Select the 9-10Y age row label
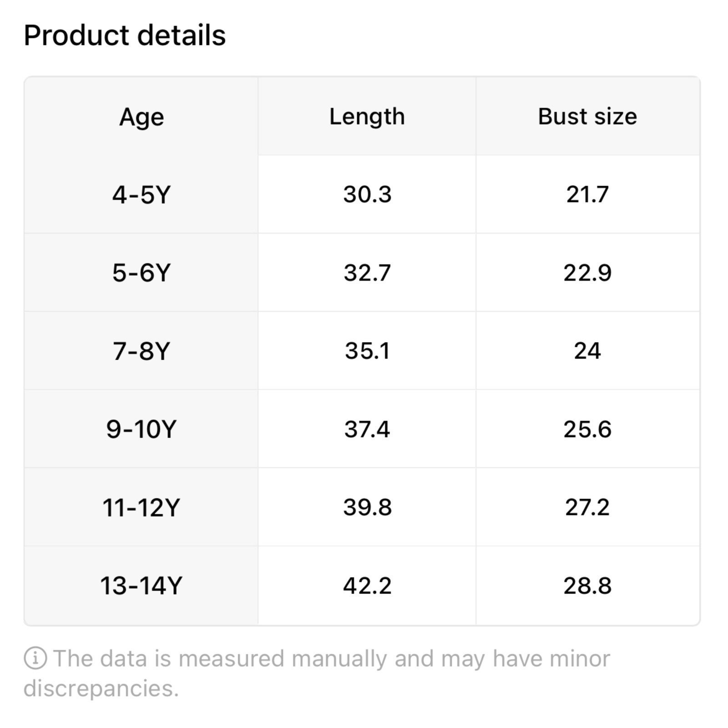Screen dimensions: 728x728 pyautogui.click(x=142, y=429)
